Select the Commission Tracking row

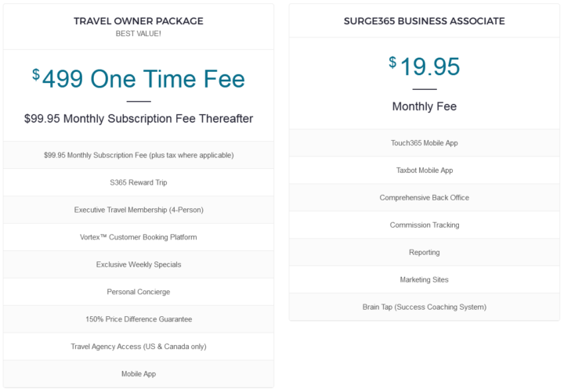(x=424, y=225)
